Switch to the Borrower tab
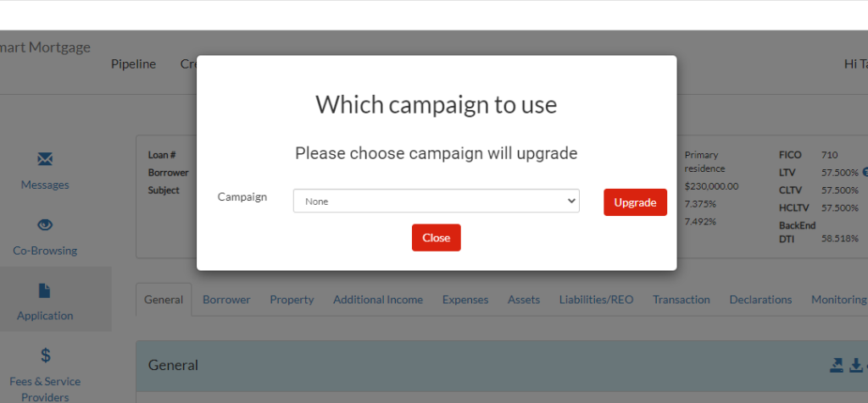This screenshot has width=868, height=403. pos(226,300)
